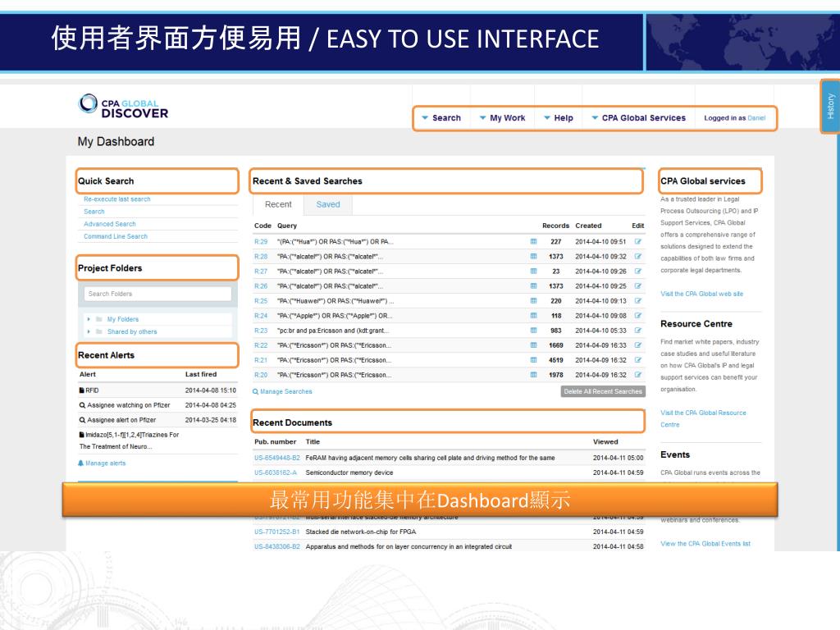The image size is (840, 630).
Task: Click the edit icon for search R:22
Action: point(638,345)
